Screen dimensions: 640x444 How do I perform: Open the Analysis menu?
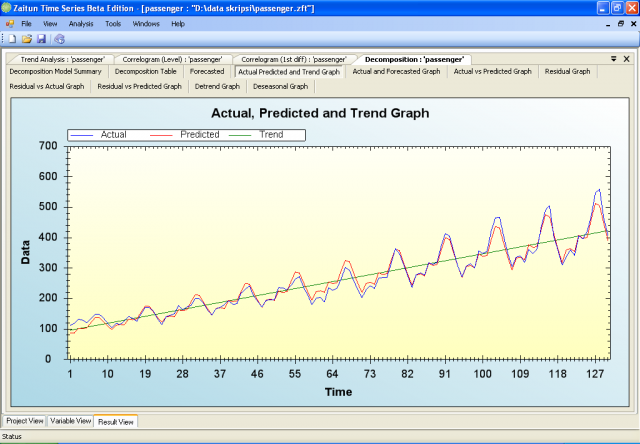(81, 23)
